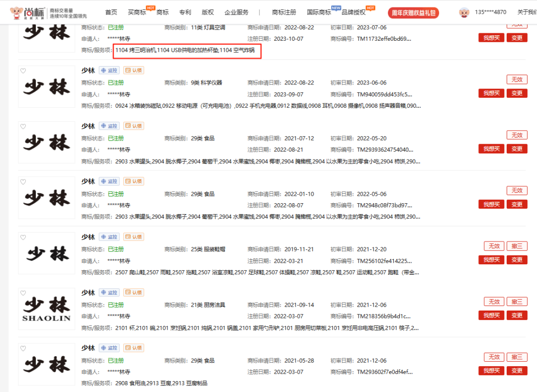Favorite the 9类 科学仪器 trademark with the heart
Screen dimensions: 537x392
pos(23,71)
